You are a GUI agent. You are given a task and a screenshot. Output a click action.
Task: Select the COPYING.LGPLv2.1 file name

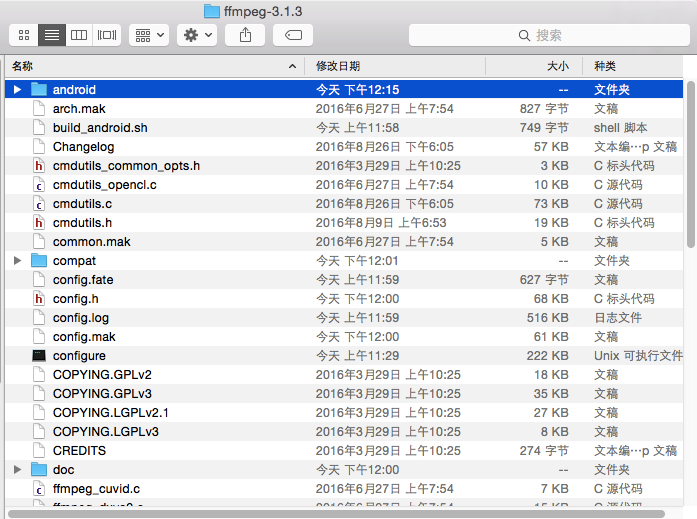coord(111,413)
